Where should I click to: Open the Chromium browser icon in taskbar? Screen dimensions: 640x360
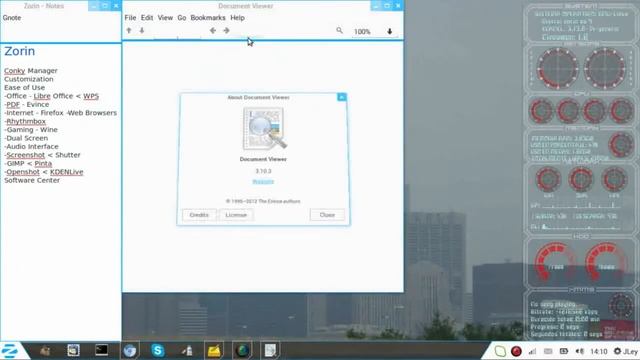130,351
